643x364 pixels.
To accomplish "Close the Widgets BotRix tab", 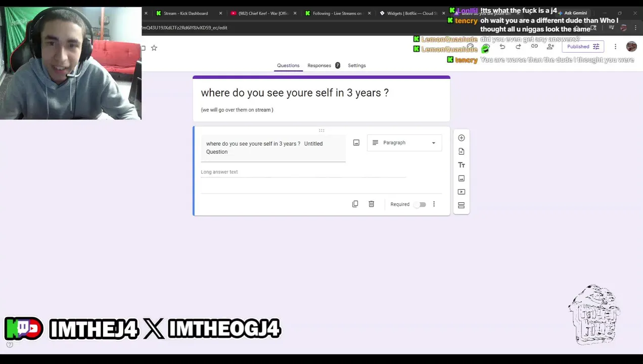I will coord(443,13).
